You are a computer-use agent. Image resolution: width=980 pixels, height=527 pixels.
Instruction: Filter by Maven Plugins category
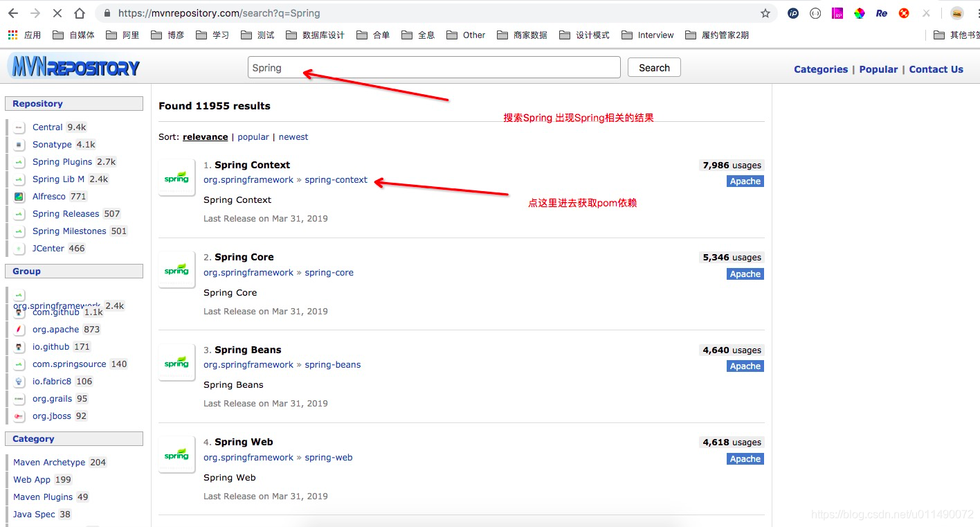[43, 497]
